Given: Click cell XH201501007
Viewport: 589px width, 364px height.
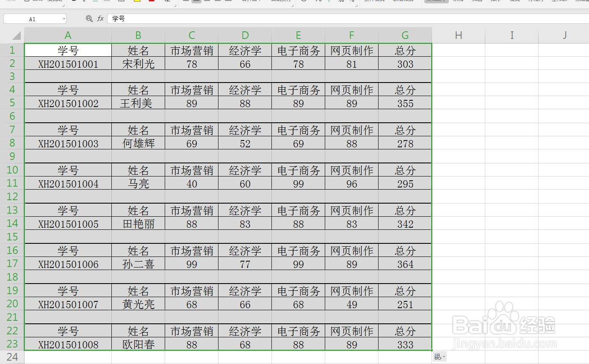Looking at the screenshot, I should coord(68,304).
